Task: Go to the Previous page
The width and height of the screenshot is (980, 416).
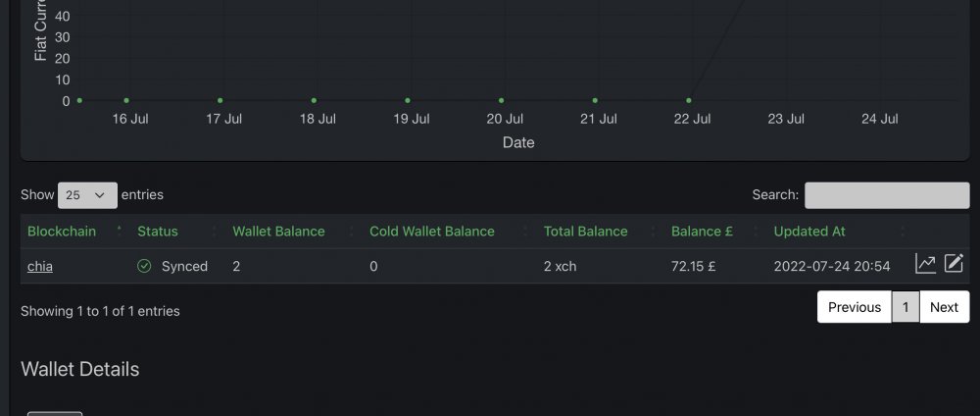Action: click(x=855, y=307)
